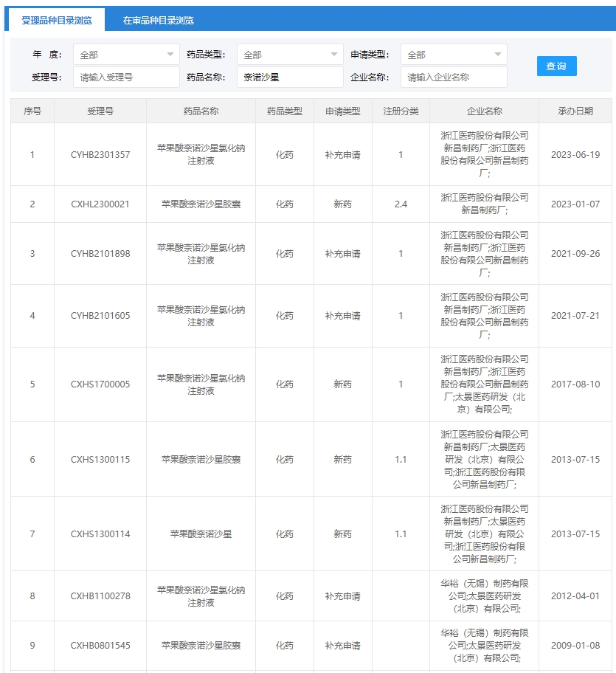Click registration class 2.4 in row 2
This screenshot has width=616, height=673.
pos(401,204)
